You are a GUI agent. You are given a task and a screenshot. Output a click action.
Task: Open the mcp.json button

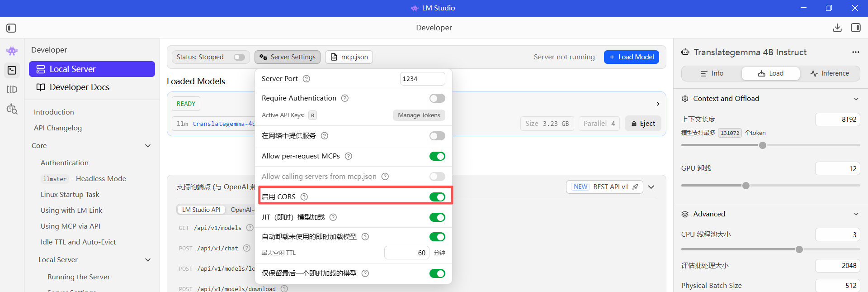[349, 57]
